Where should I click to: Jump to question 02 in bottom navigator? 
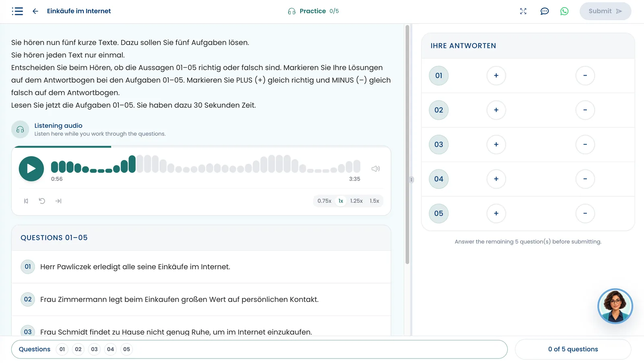pyautogui.click(x=78, y=349)
